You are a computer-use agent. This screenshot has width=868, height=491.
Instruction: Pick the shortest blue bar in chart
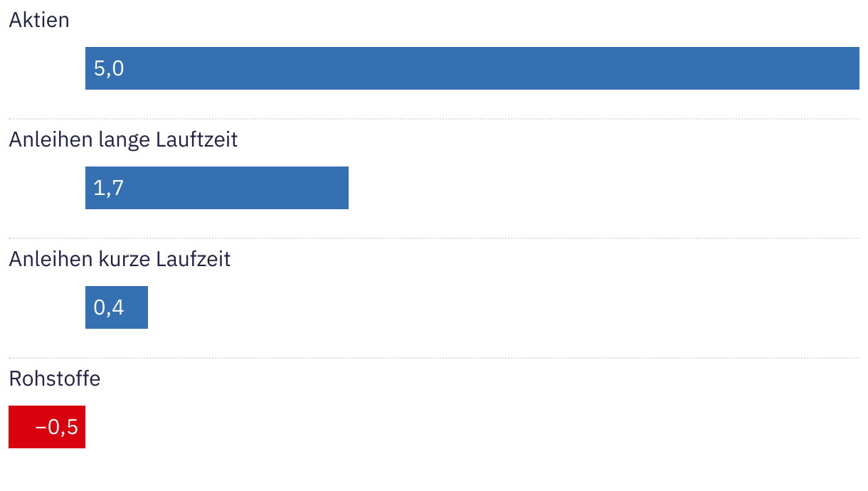pos(117,307)
